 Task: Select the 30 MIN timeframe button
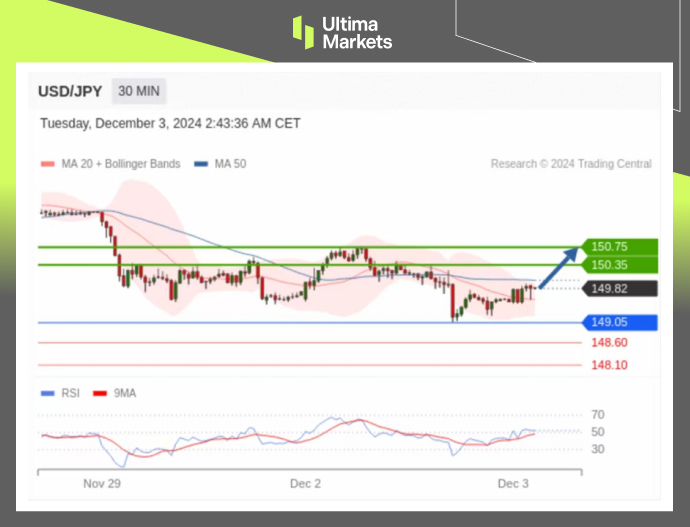click(139, 91)
